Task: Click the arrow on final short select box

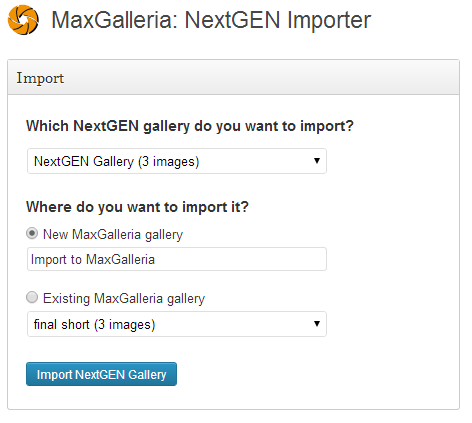Action: click(x=317, y=324)
